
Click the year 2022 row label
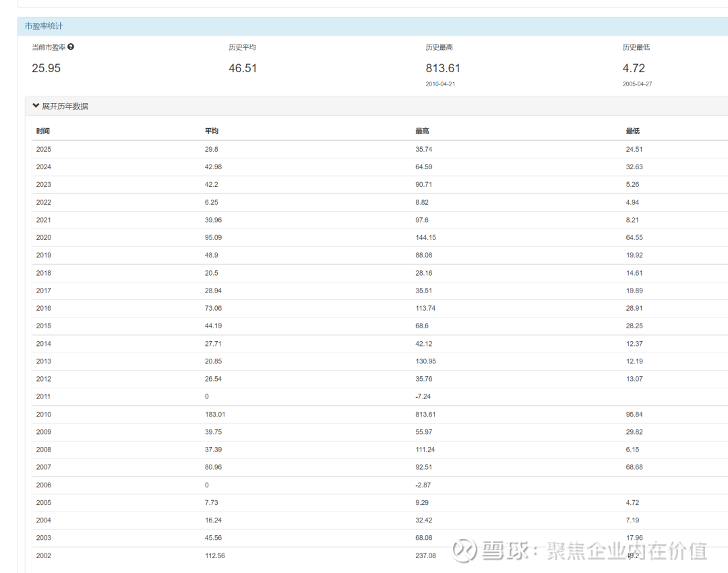44,202
